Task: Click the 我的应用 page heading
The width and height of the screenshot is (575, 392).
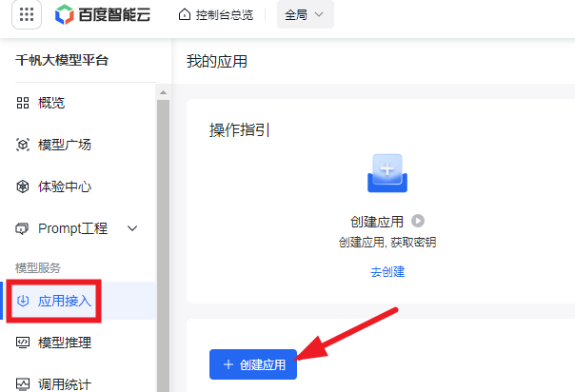Action: [x=217, y=61]
